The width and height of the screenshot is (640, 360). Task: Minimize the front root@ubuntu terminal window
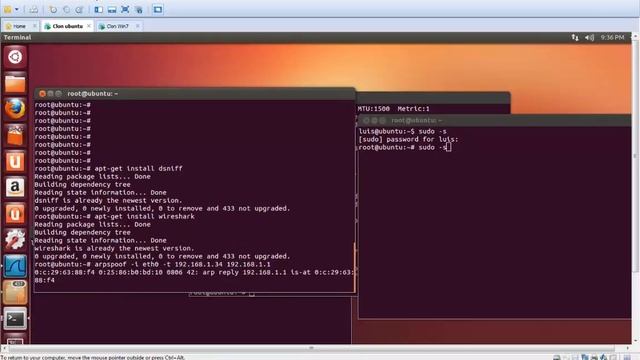(51, 94)
